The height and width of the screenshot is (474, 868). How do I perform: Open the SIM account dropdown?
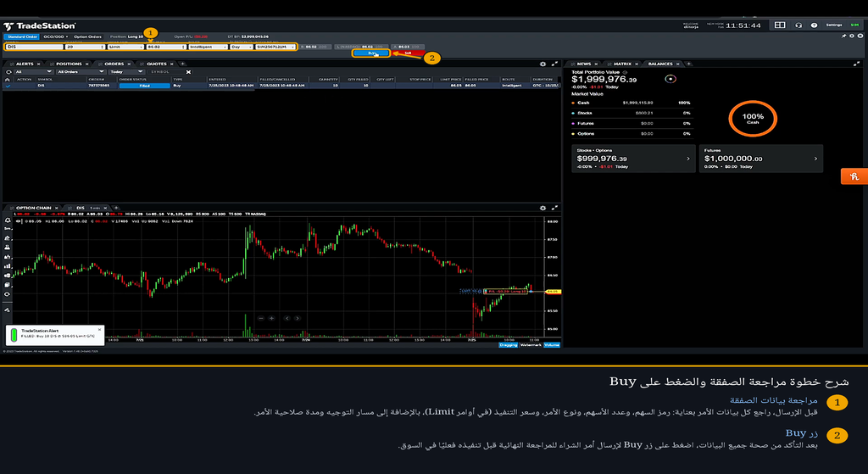point(275,47)
